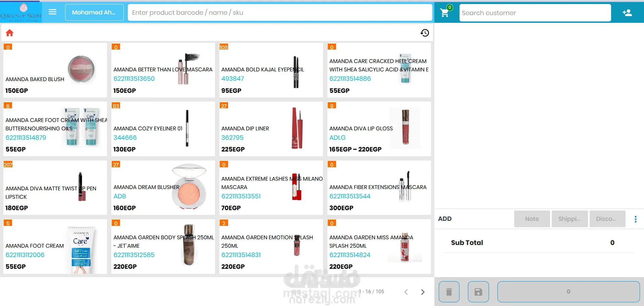Go to next products page
The height and width of the screenshot is (306, 644).
[x=423, y=292]
